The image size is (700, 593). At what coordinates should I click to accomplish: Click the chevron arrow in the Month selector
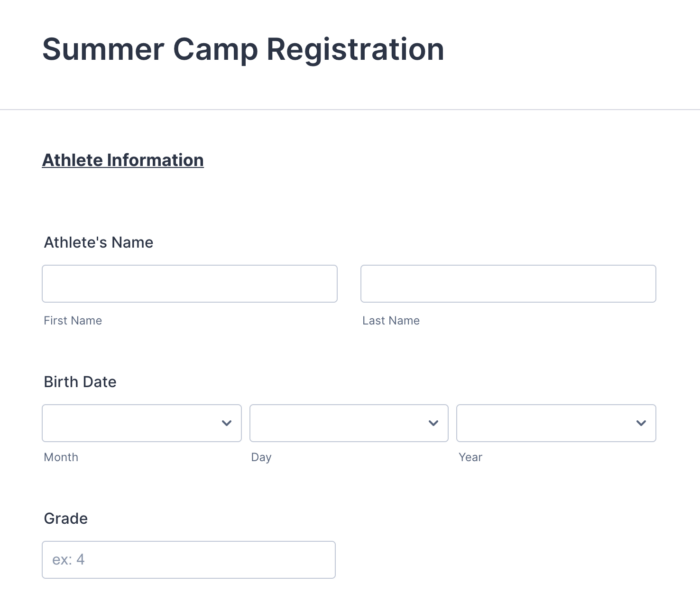pyautogui.click(x=226, y=423)
